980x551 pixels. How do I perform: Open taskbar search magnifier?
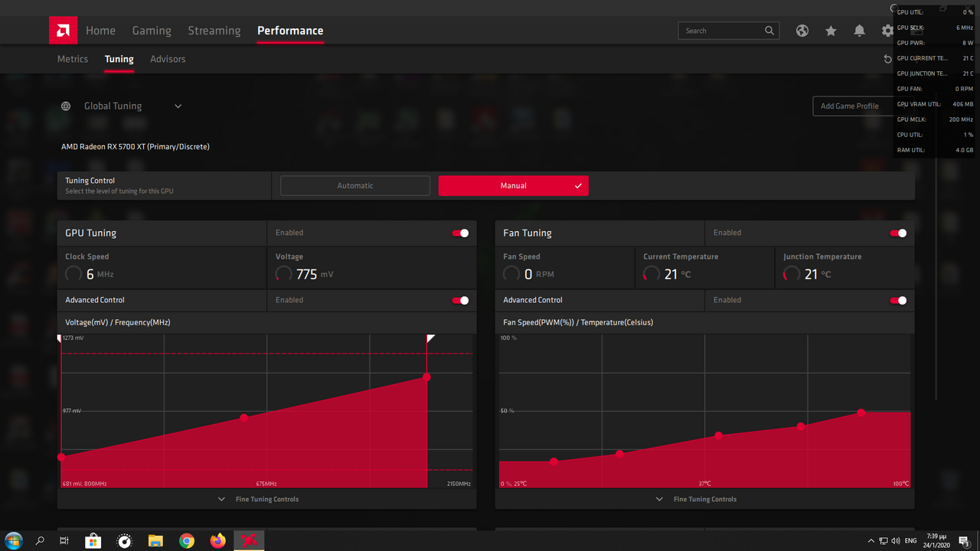pyautogui.click(x=40, y=541)
